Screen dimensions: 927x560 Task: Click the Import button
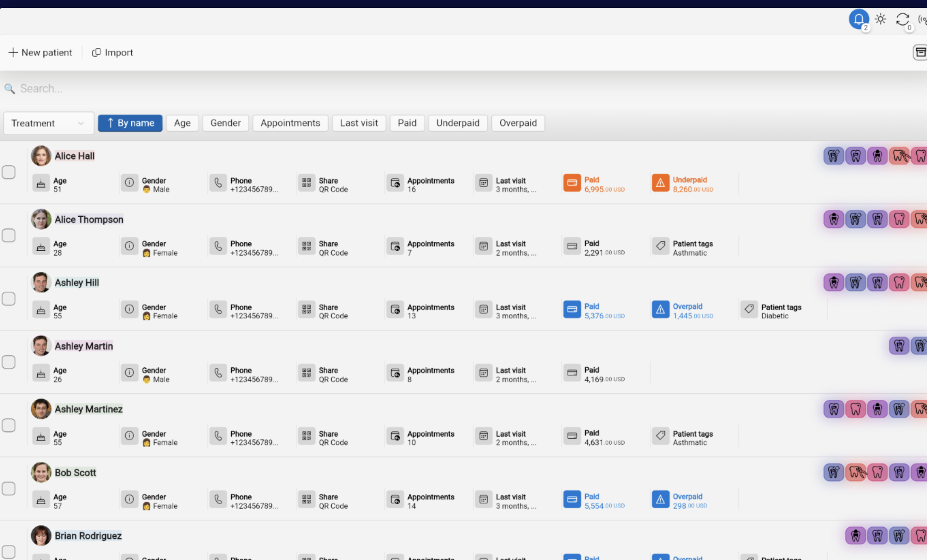pos(112,52)
